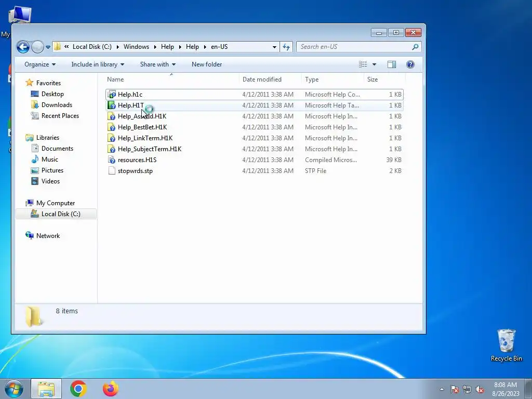Refresh the en-US folder view
Image resolution: width=532 pixels, height=399 pixels.
click(x=286, y=47)
